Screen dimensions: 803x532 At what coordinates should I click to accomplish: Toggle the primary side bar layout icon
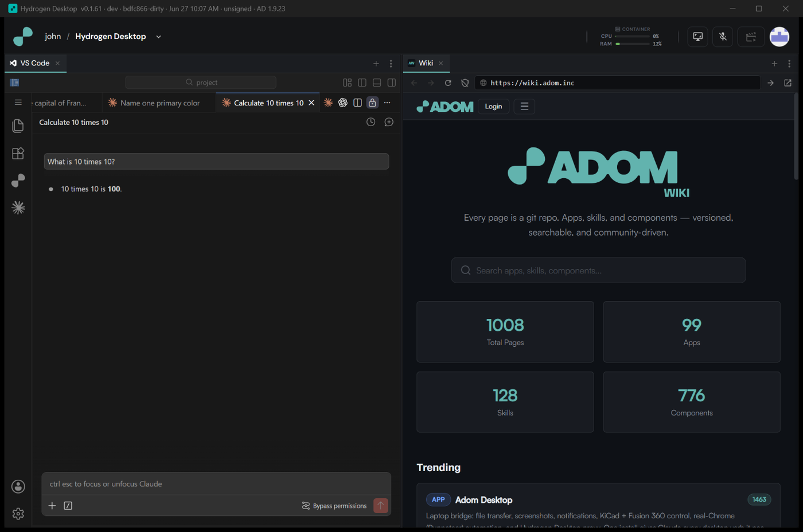362,83
